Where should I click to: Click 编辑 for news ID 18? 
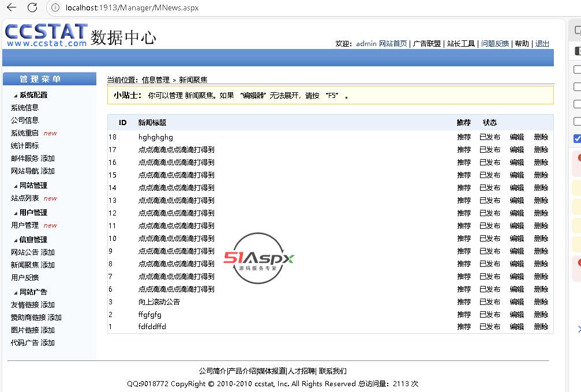pos(517,137)
